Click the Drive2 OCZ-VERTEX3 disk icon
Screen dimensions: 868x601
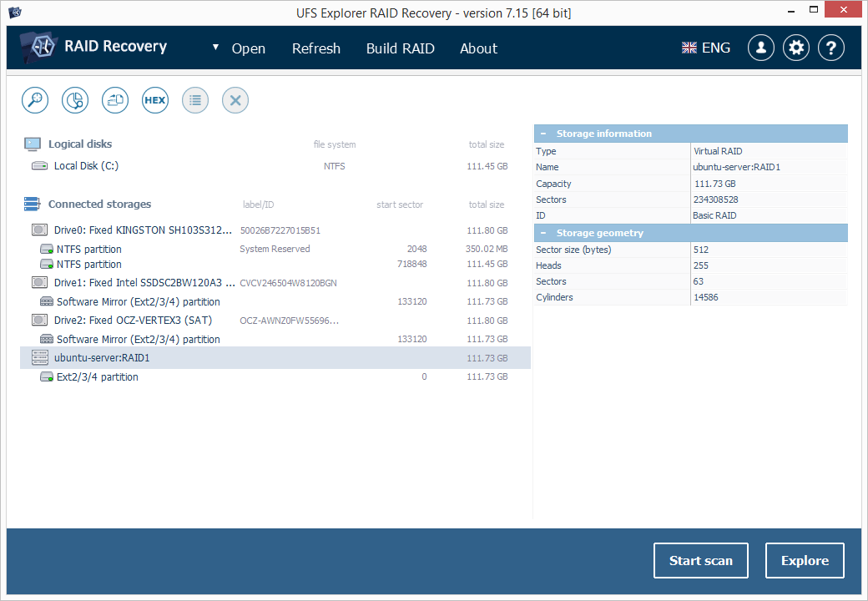tap(39, 320)
